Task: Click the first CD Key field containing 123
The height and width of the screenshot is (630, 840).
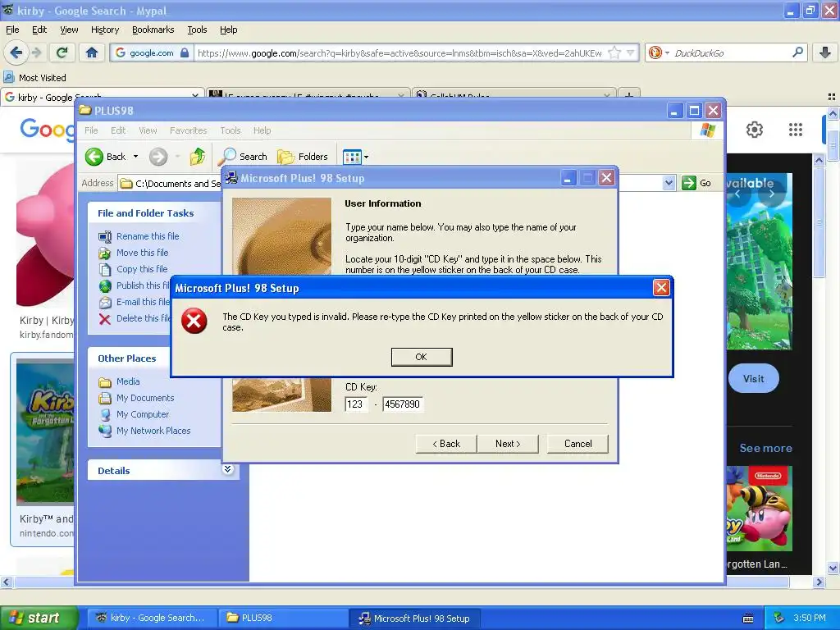Action: 356,404
